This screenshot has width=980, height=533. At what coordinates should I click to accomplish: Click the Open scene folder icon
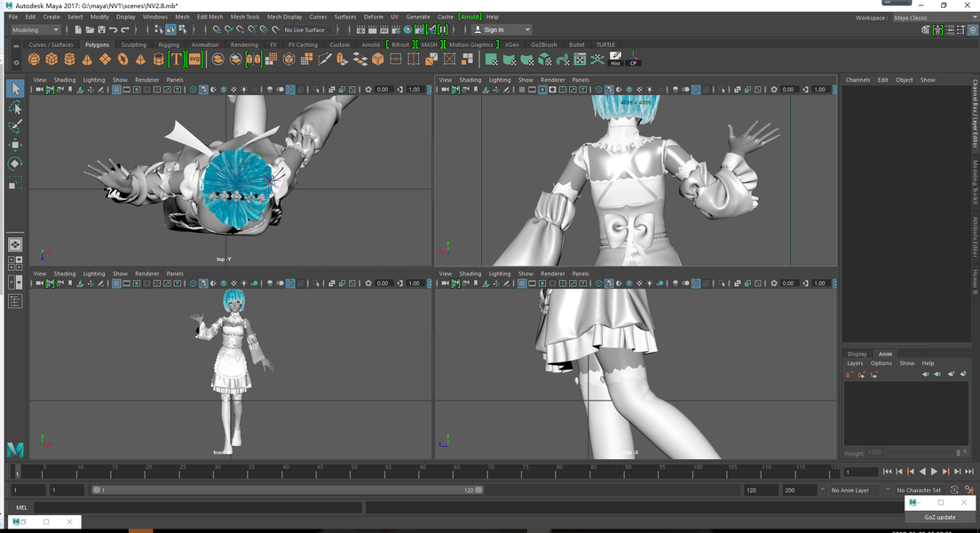tap(90, 29)
